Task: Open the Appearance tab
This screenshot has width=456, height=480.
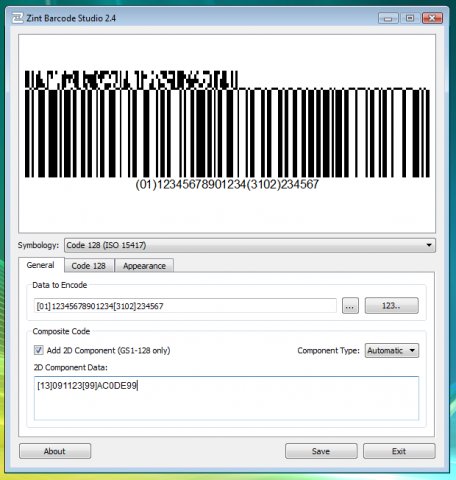Action: point(144,266)
